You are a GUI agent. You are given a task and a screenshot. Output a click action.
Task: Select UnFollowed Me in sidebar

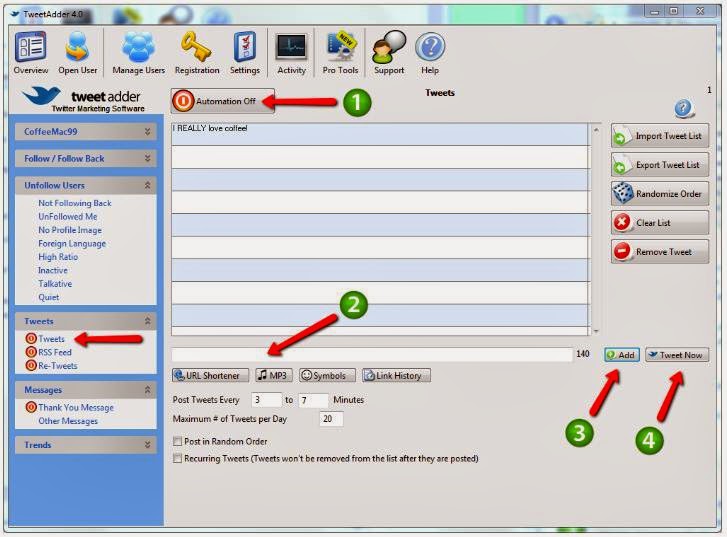point(68,217)
